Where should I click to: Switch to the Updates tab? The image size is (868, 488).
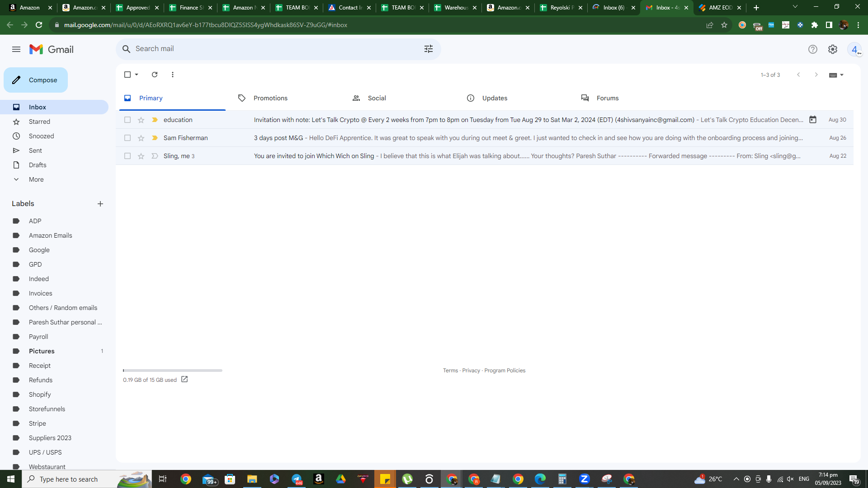coord(515,98)
